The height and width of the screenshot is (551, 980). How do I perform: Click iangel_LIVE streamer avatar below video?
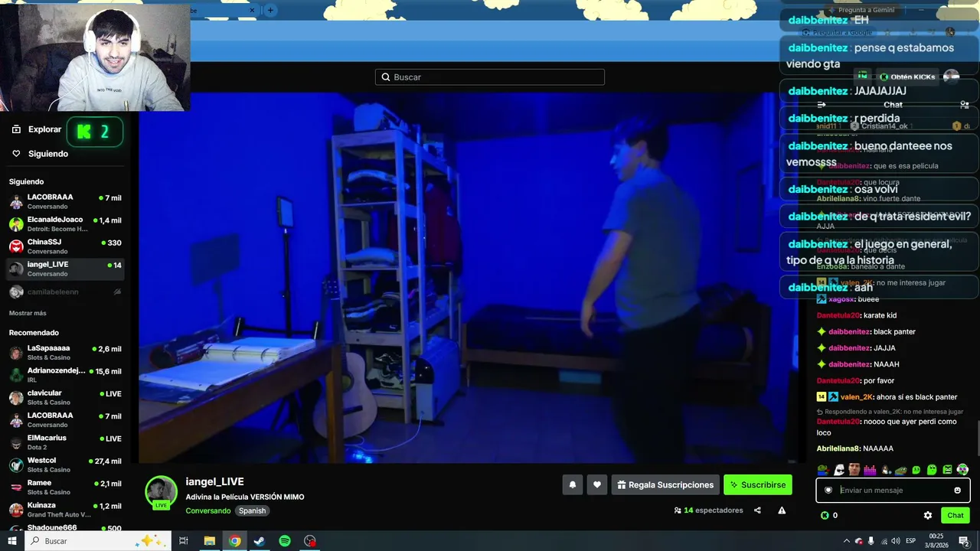tap(162, 492)
